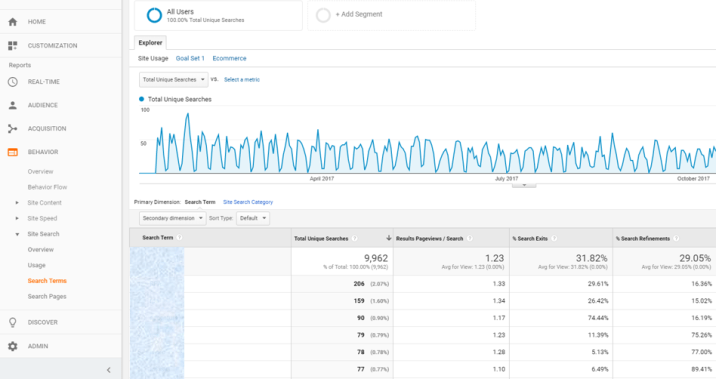The width and height of the screenshot is (719, 379).
Task: Expand the Site Speed tree item
Action: pyautogui.click(x=17, y=218)
